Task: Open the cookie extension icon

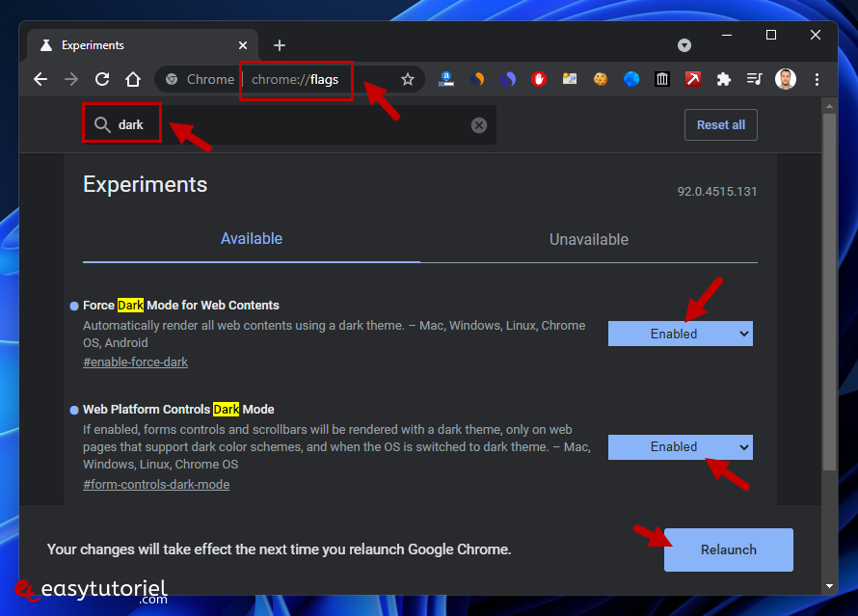Action: pyautogui.click(x=601, y=79)
